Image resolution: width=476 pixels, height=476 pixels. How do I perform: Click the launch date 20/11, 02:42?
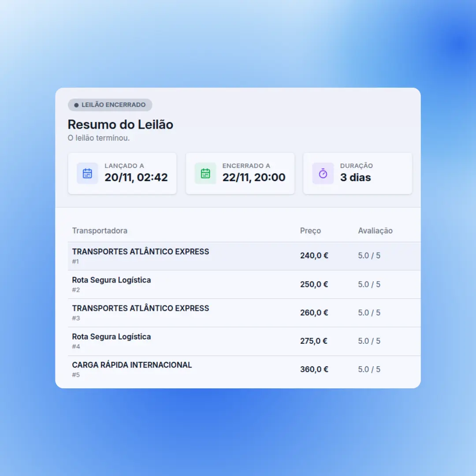136,178
